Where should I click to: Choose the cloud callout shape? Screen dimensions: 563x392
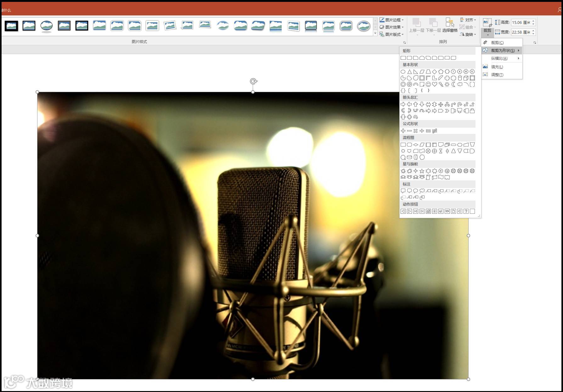click(x=422, y=191)
